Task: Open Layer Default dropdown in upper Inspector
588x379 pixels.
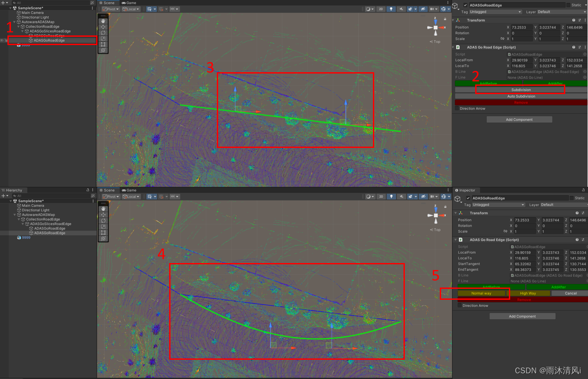Action: [562, 12]
